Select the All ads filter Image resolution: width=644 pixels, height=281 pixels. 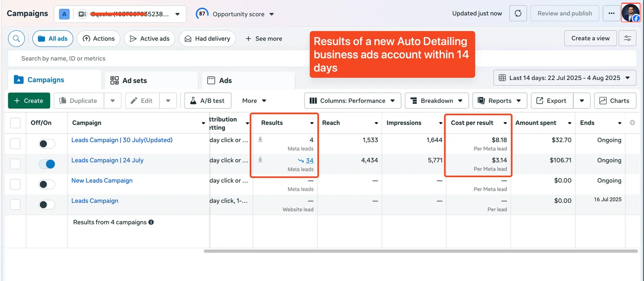pyautogui.click(x=53, y=39)
